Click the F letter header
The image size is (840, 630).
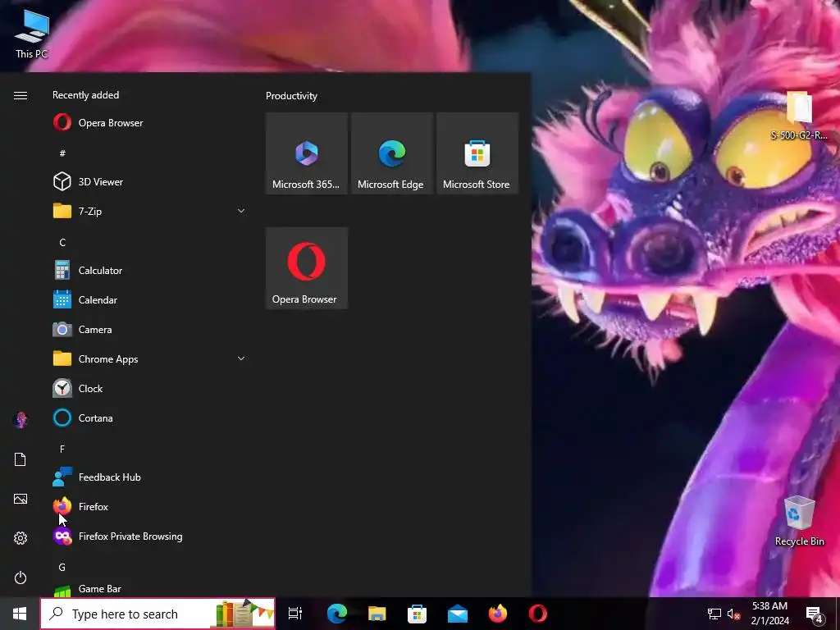click(62, 449)
